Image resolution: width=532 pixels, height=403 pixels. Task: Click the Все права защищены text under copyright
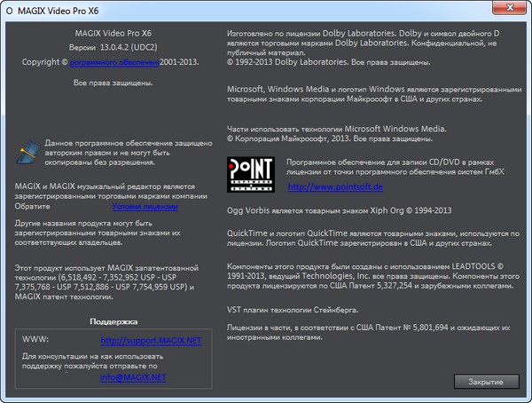coord(113,83)
